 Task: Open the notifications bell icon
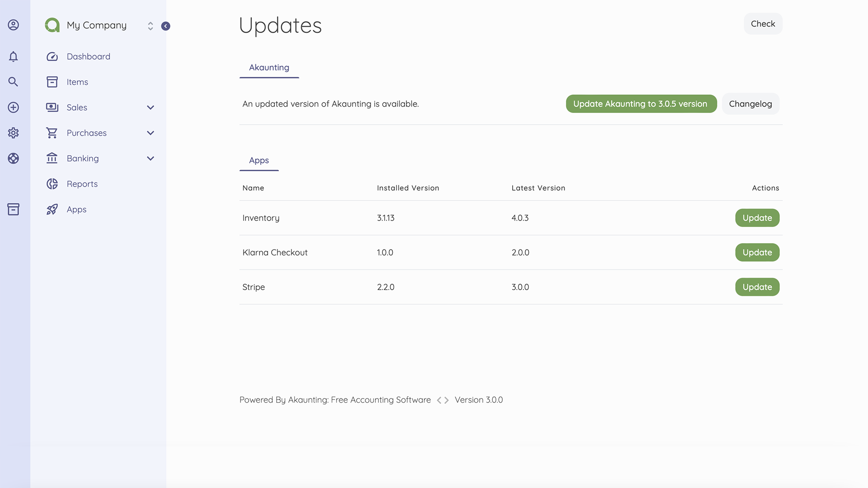[x=13, y=56]
